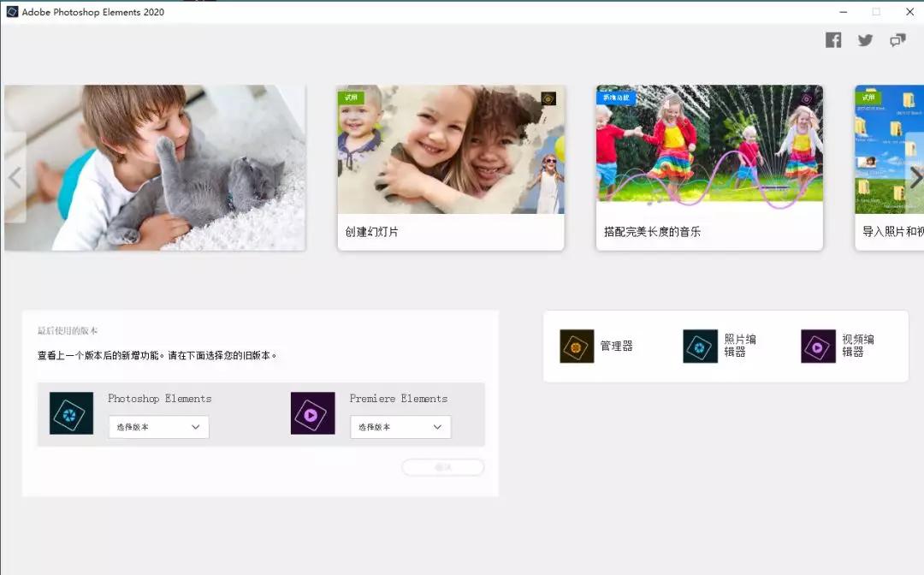Screen dimensions: 924x575
Task: Open the Facebook share icon
Action: tap(833, 40)
